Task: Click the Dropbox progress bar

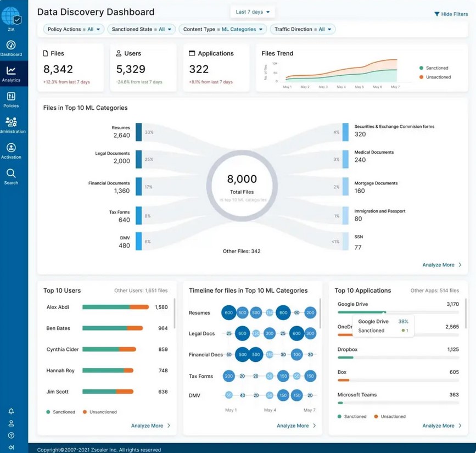Action: point(398,357)
